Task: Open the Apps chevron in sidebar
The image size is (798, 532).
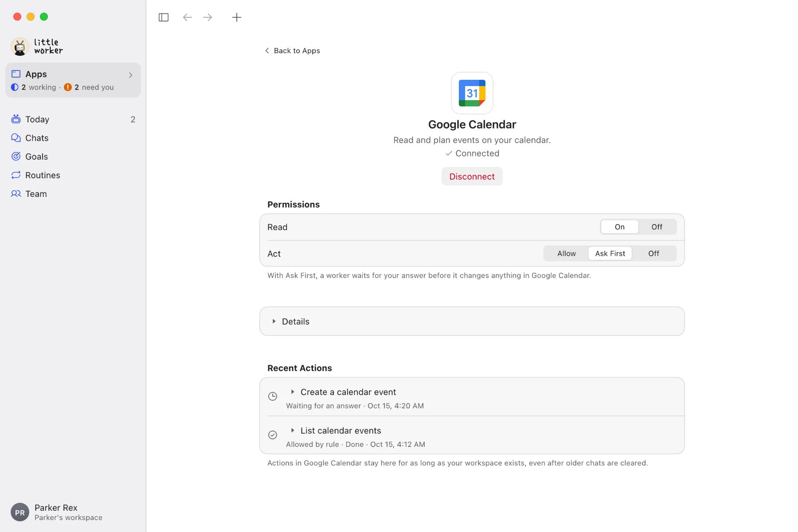Action: [130, 75]
